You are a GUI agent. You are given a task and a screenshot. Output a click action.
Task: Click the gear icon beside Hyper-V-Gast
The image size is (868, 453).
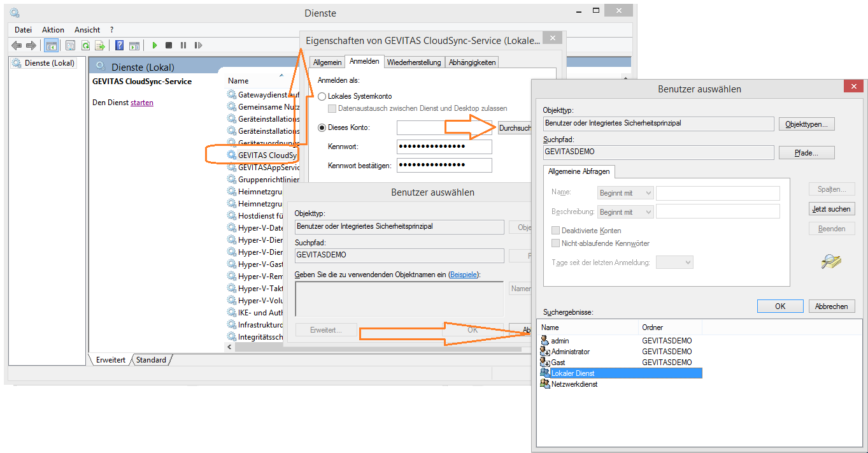pyautogui.click(x=232, y=264)
